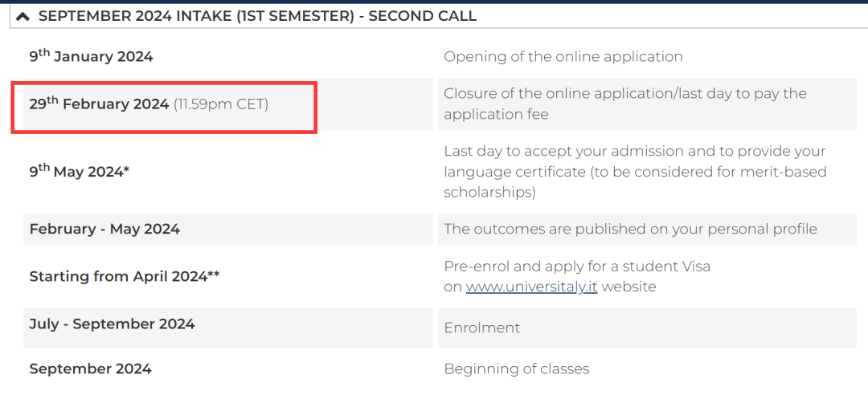
Task: Click the Enrolment description cell
Action: [647, 328]
